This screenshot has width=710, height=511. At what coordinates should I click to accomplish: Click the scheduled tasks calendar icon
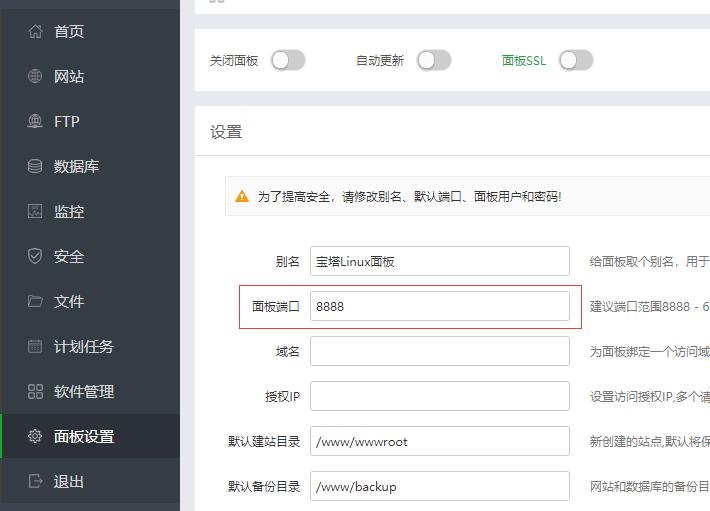(35, 347)
